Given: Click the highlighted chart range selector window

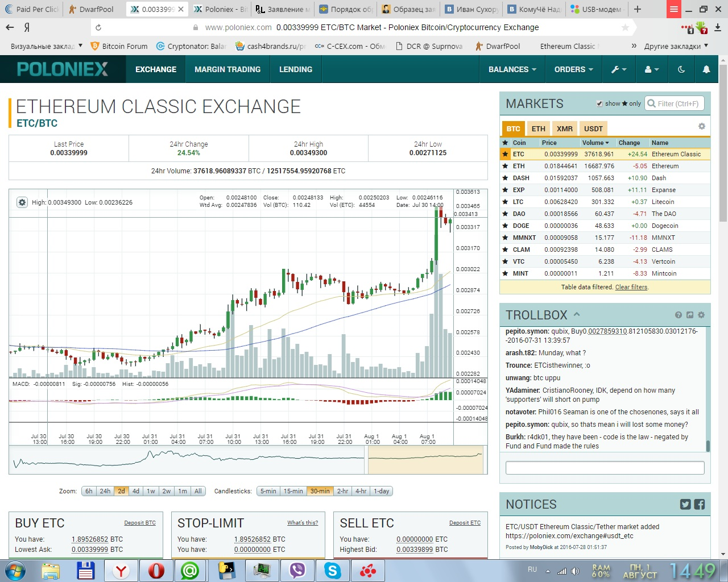Looking at the screenshot, I should coord(425,459).
